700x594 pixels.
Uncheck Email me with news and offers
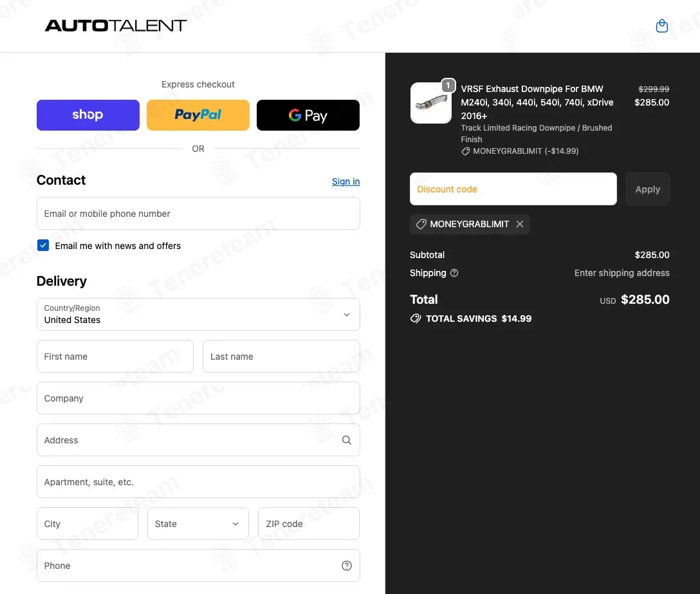pyautogui.click(x=43, y=245)
